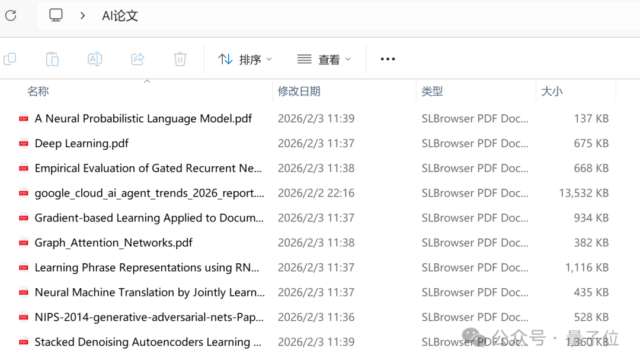Open the 排序 sort dropdown
Image resolution: width=640 pixels, height=364 pixels.
(x=245, y=60)
